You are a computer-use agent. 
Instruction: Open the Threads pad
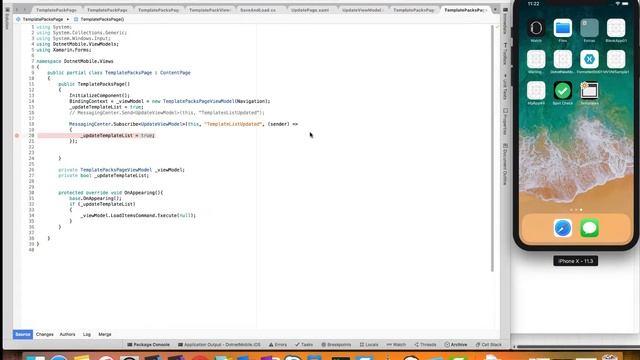(425, 345)
